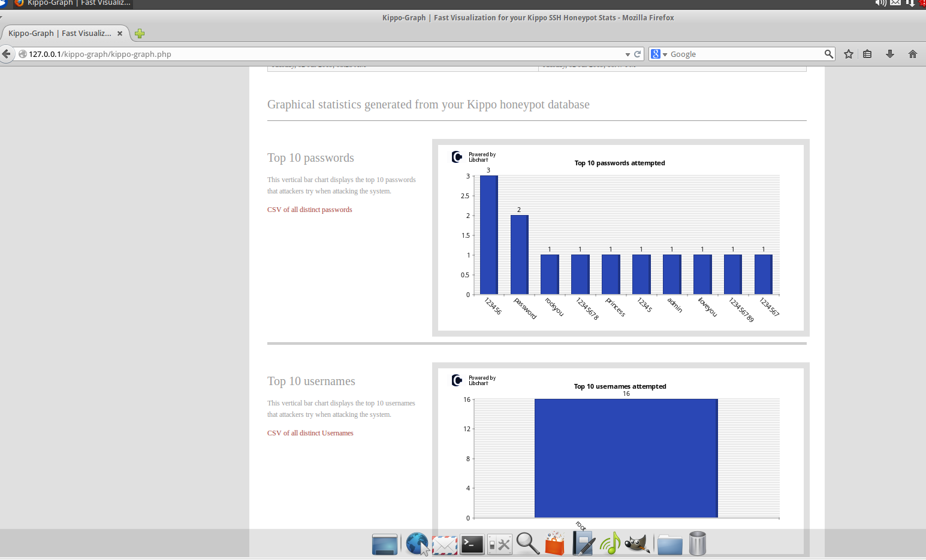
Task: Open the Downloads arrow icon in toolbar
Action: (890, 54)
